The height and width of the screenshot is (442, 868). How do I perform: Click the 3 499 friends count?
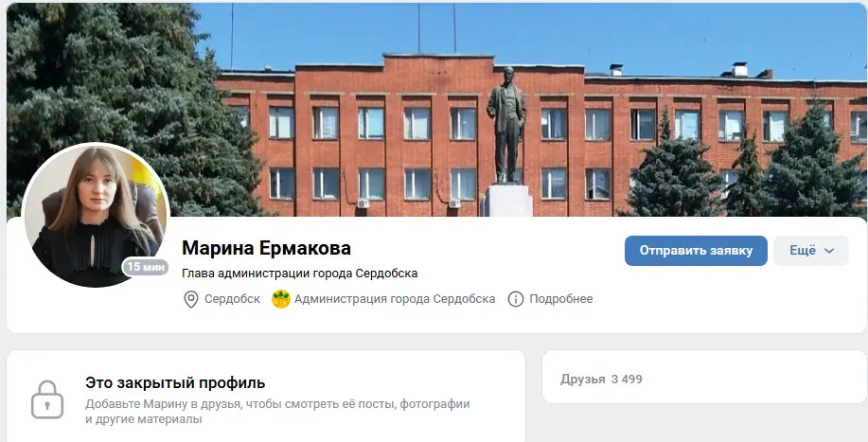[627, 380]
